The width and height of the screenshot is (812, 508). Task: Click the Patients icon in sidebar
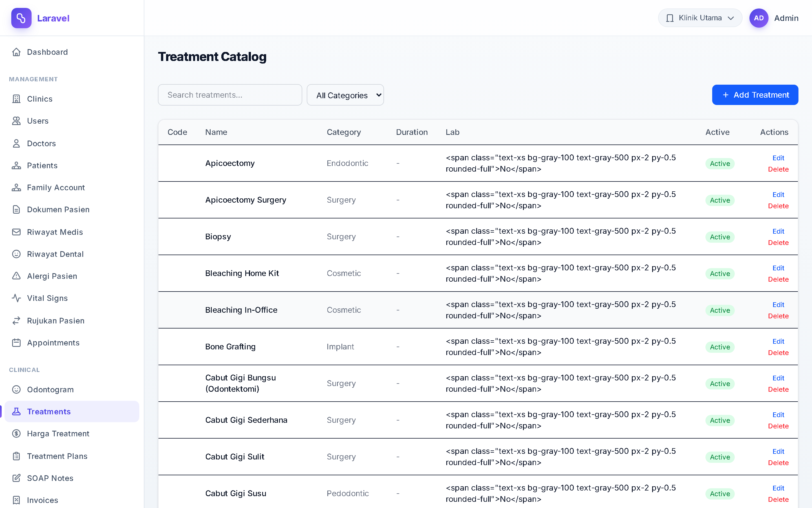click(x=16, y=166)
